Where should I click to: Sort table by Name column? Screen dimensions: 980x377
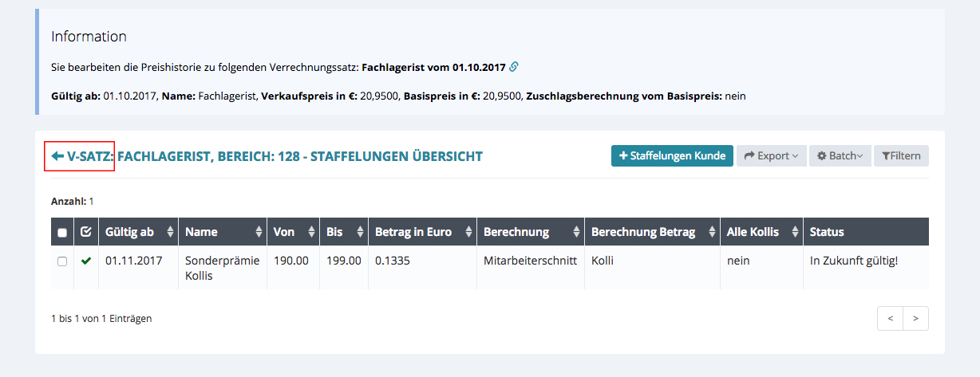[x=258, y=232]
